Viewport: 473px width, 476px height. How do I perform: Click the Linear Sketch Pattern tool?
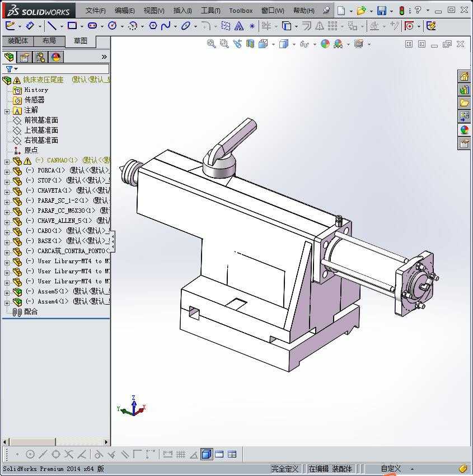pyautogui.click(x=332, y=26)
